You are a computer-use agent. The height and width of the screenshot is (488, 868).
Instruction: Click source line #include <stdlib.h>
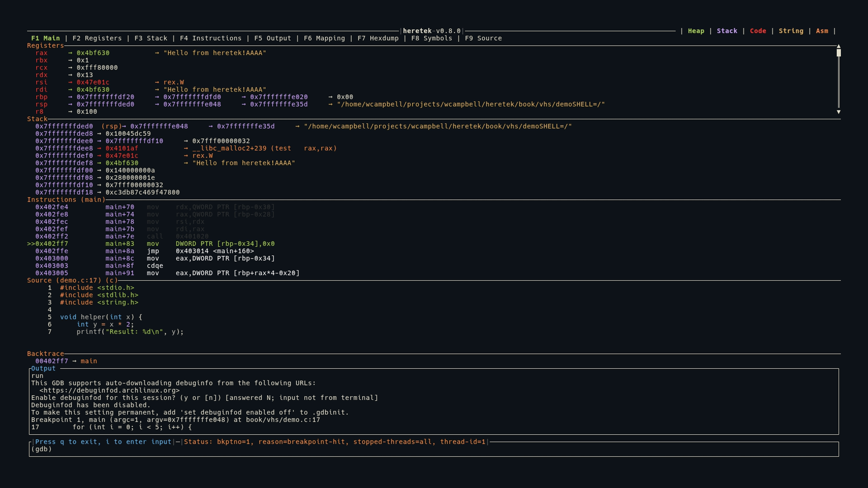[x=99, y=295]
